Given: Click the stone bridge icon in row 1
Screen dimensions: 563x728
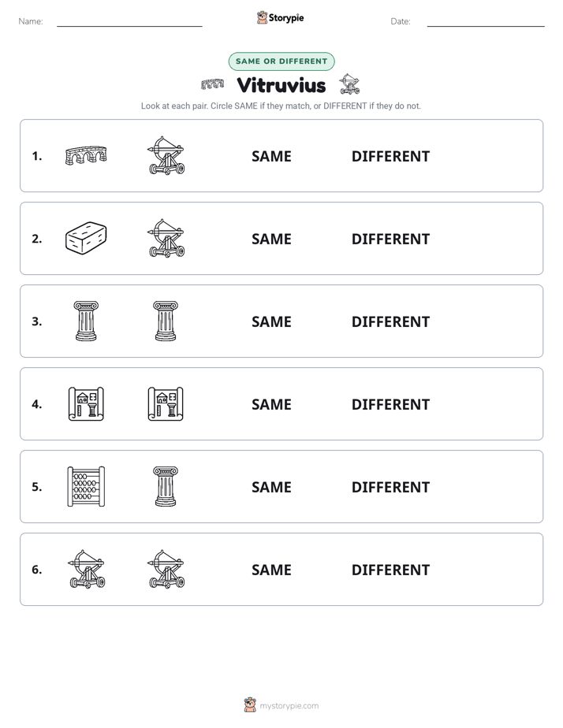Looking at the screenshot, I should (86, 155).
